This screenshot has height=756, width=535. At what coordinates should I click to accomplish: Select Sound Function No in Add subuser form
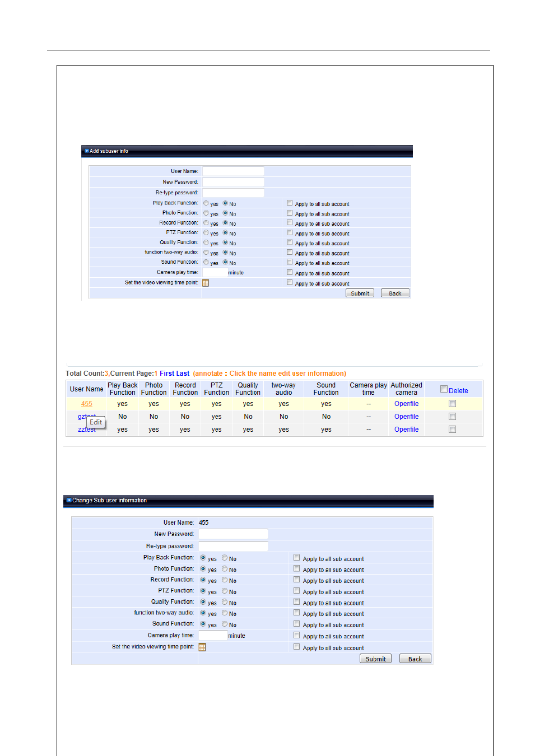pos(225,262)
